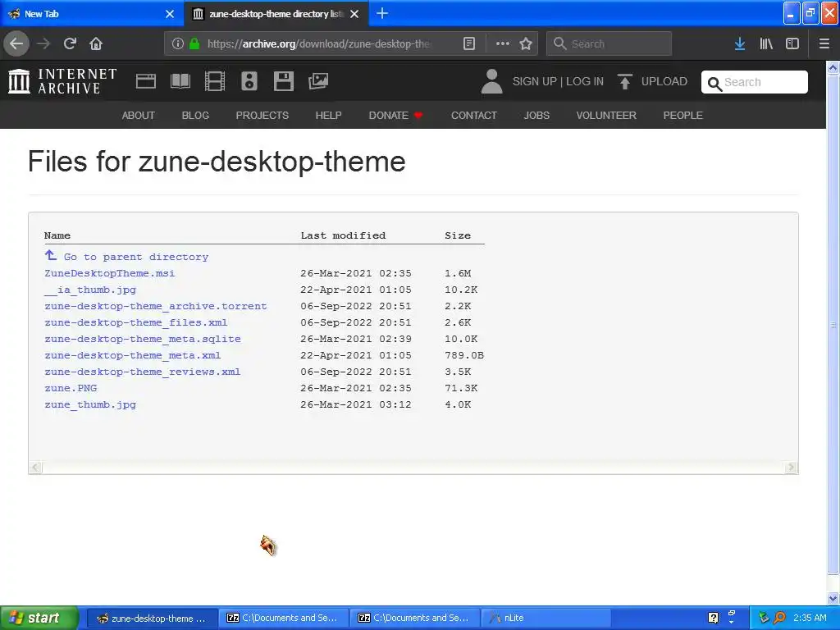Image resolution: width=840 pixels, height=630 pixels.
Task: Click the user avatar icon
Action: click(491, 81)
